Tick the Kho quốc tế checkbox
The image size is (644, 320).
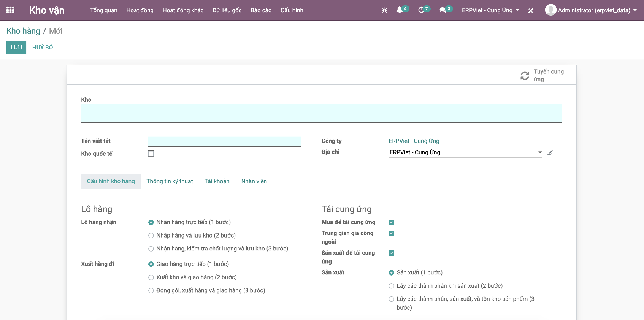(x=151, y=154)
